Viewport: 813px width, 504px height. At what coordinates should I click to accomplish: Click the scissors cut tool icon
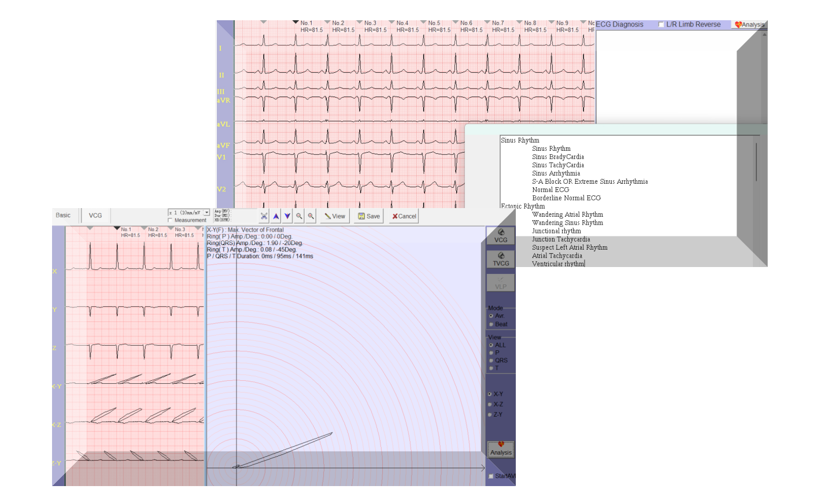(264, 216)
